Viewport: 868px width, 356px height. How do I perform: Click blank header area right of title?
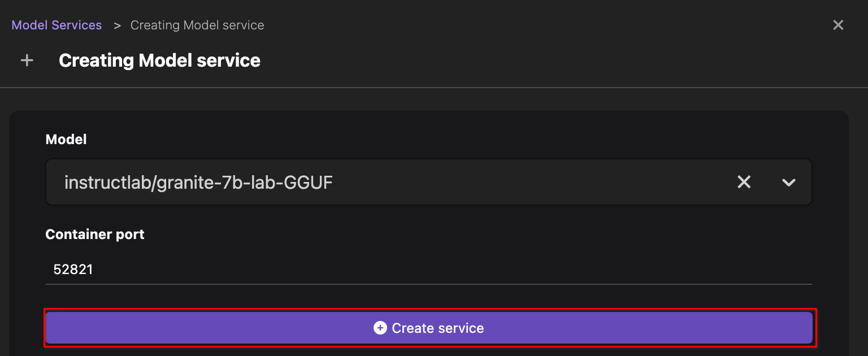click(537, 60)
